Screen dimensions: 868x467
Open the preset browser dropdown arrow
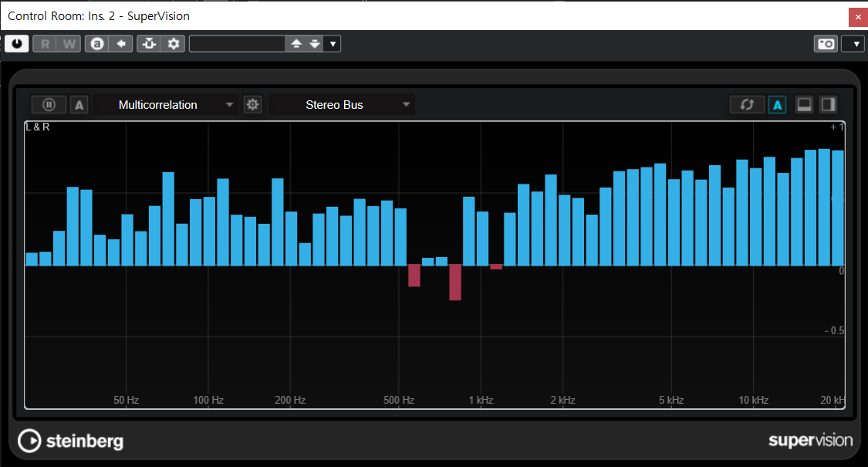tap(333, 44)
